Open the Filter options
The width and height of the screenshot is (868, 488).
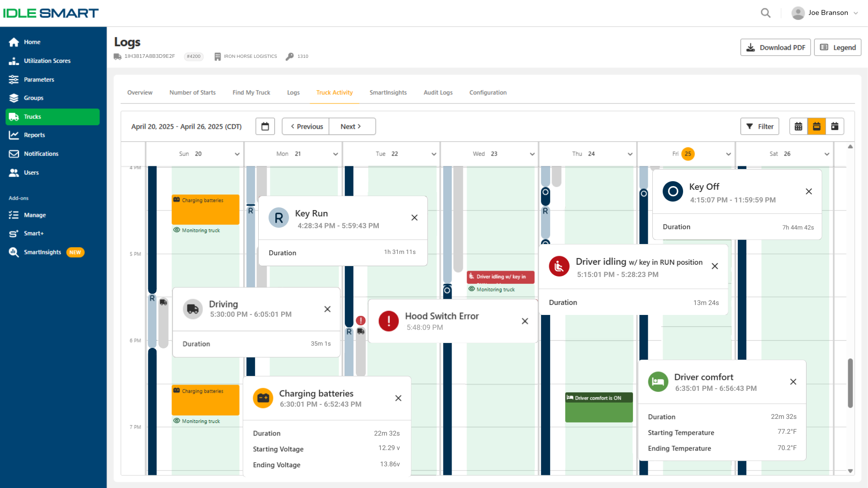click(759, 127)
